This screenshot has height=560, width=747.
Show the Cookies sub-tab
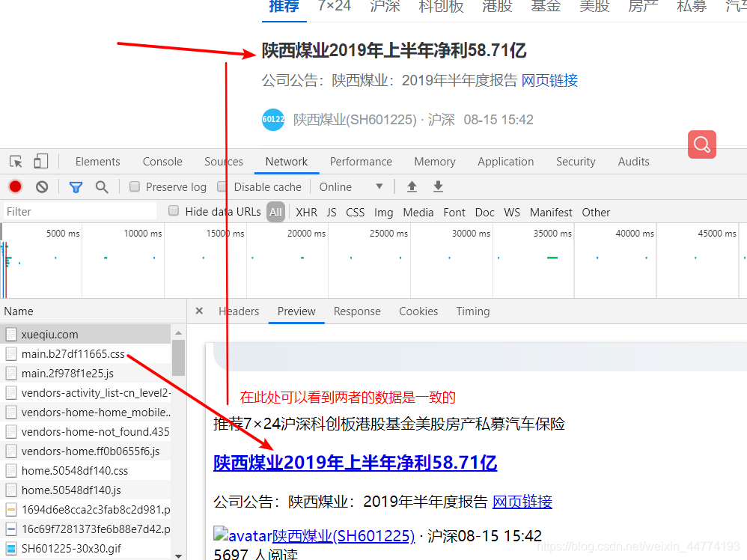point(418,311)
